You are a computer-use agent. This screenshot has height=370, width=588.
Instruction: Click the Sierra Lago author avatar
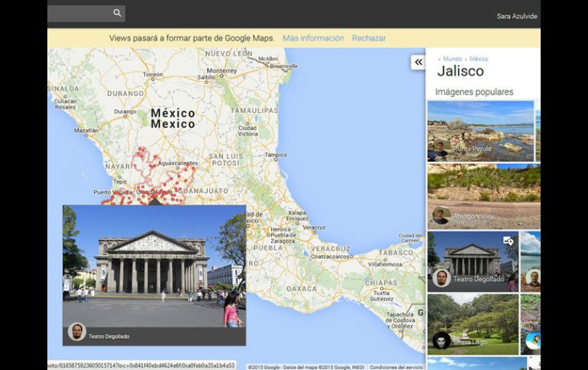441,340
